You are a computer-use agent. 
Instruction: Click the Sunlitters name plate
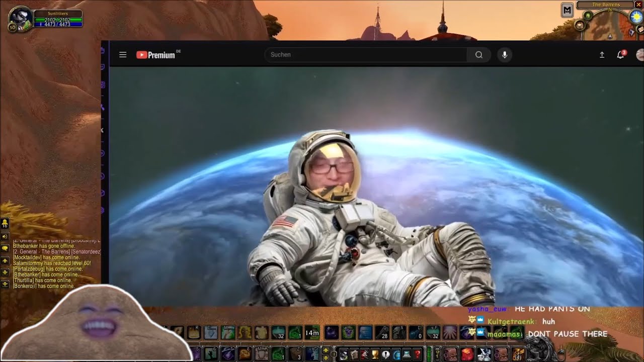pyautogui.click(x=58, y=14)
